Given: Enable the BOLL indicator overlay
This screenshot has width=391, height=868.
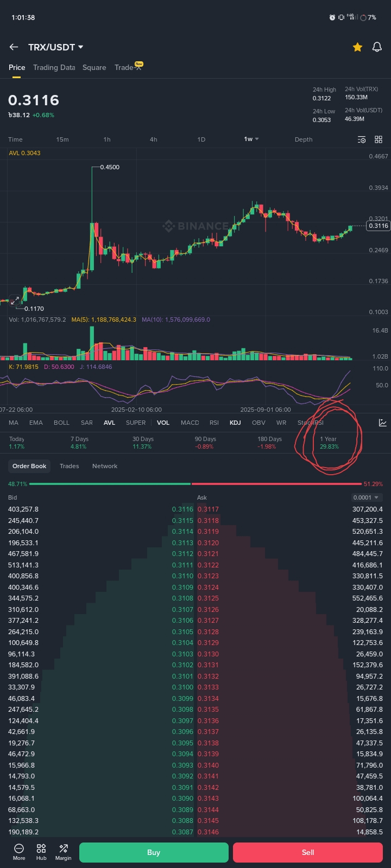Looking at the screenshot, I should 61,423.
